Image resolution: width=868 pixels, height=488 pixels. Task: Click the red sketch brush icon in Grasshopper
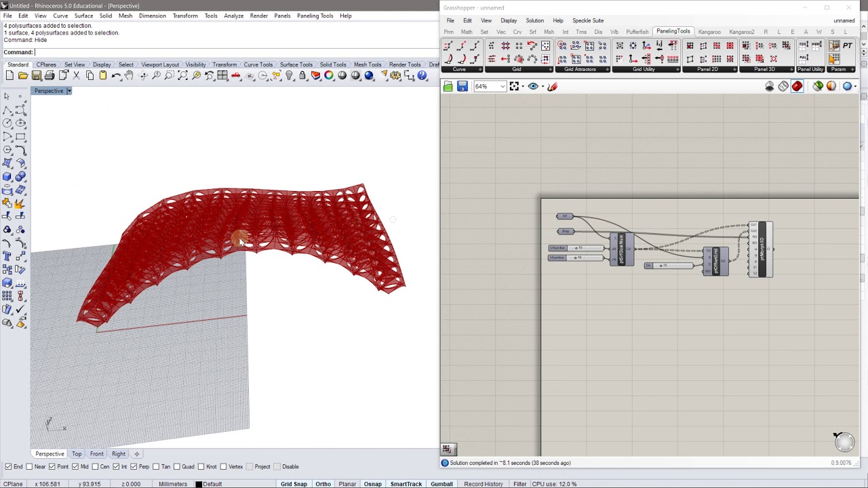click(552, 86)
